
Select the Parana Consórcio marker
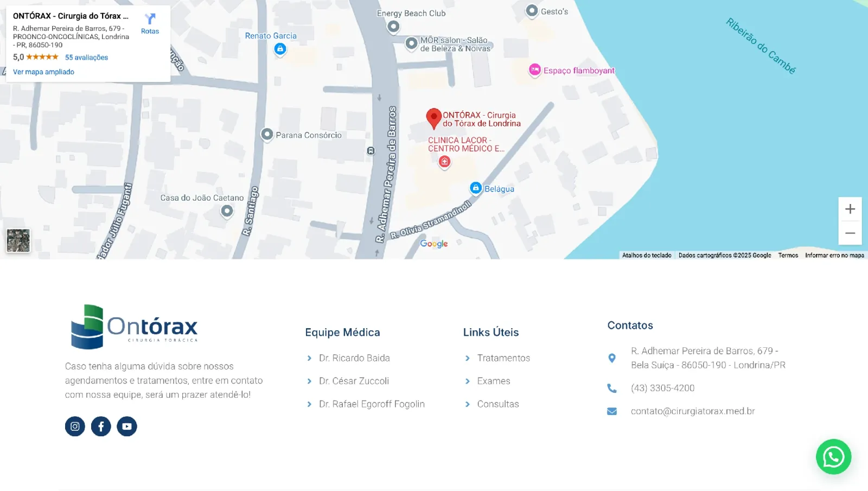[x=267, y=135]
